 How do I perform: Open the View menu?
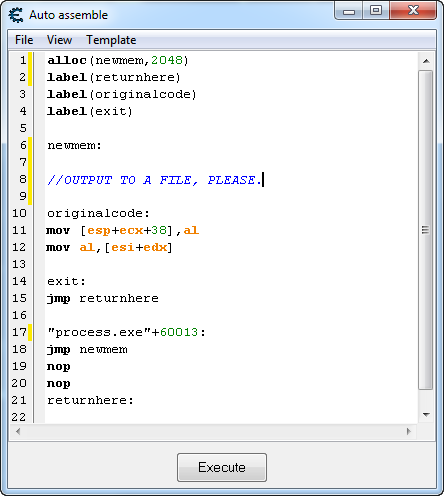pos(59,40)
